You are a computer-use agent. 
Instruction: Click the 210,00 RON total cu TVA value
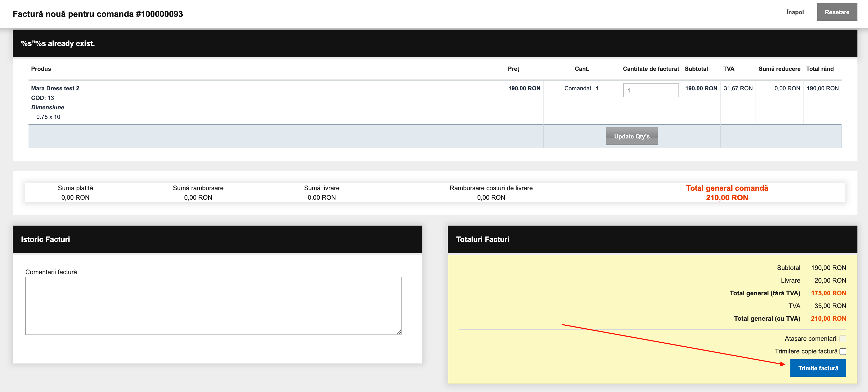[x=828, y=319]
